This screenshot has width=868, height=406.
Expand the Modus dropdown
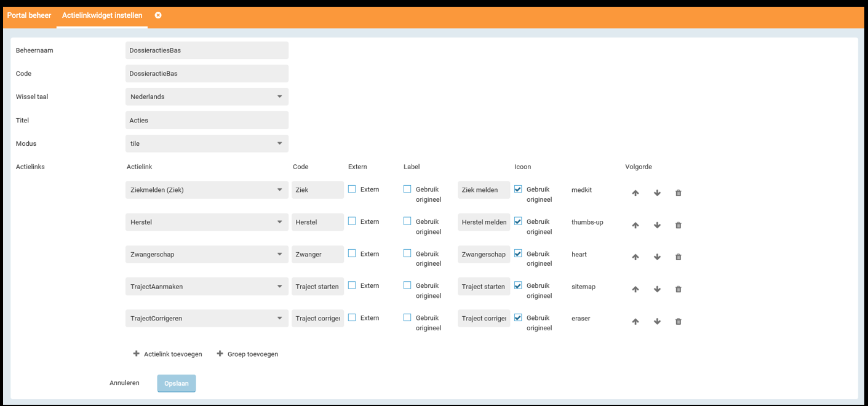point(207,143)
